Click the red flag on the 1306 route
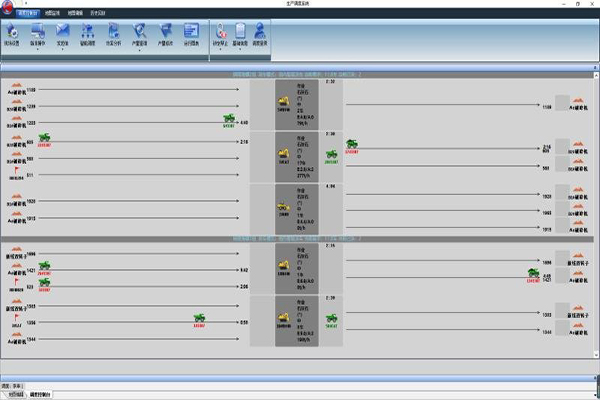This screenshot has width=600, height=400. pos(16,317)
